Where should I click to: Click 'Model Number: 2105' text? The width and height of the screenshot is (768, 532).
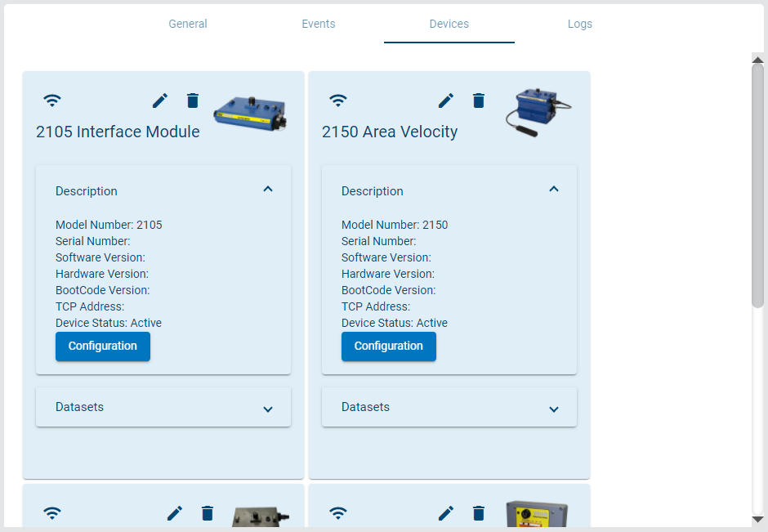pos(109,225)
